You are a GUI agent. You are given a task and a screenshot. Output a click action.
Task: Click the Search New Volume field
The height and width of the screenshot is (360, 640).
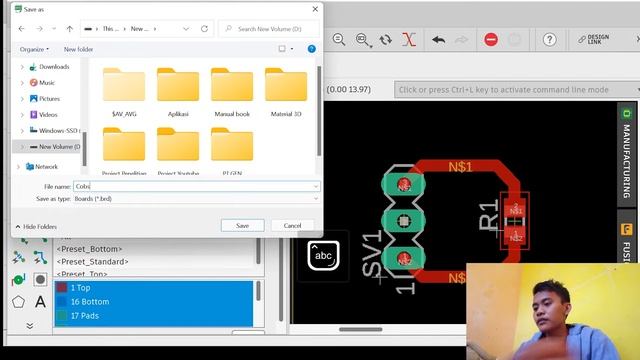pyautogui.click(x=269, y=29)
